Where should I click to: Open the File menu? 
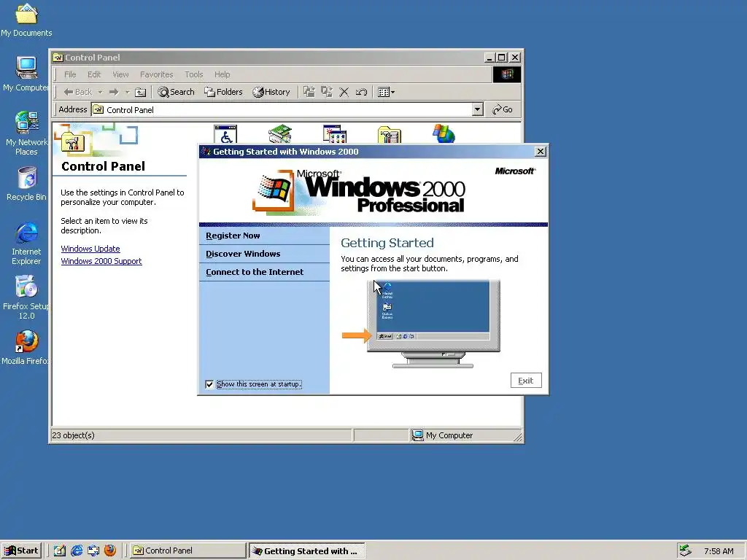[x=70, y=74]
